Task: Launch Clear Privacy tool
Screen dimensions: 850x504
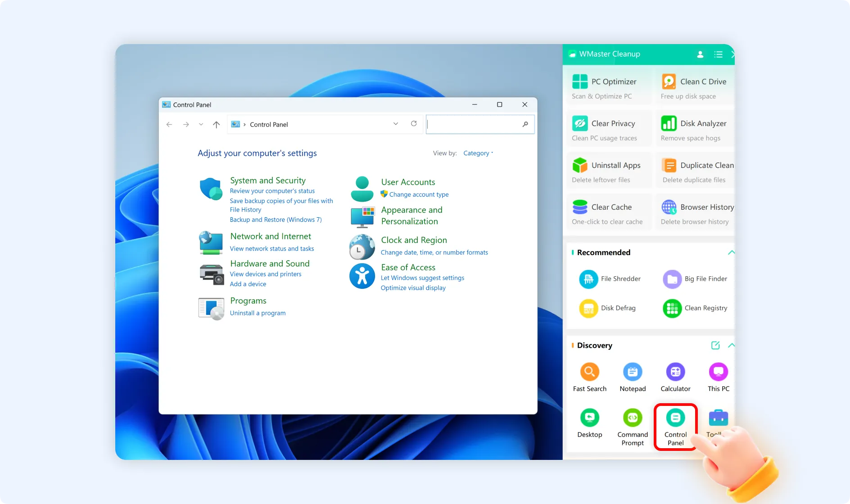Action: click(609, 128)
